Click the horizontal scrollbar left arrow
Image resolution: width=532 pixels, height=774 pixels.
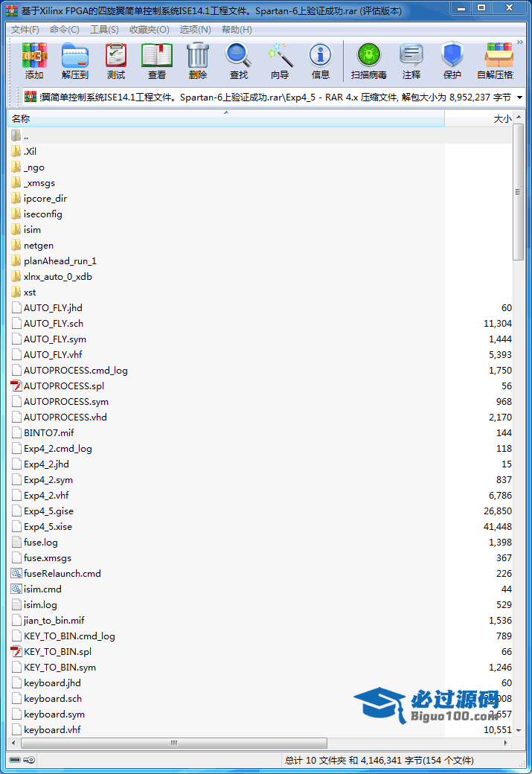13,743
